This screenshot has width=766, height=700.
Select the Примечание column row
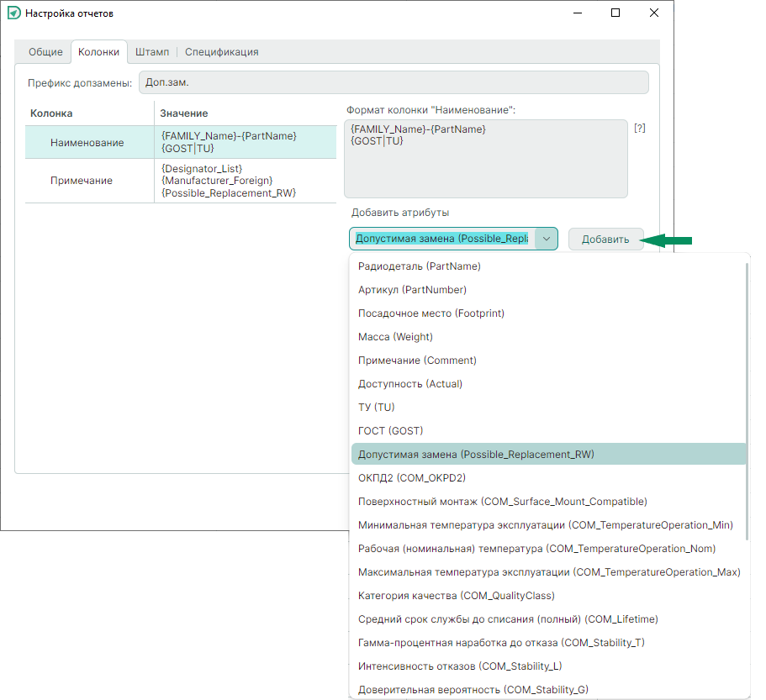click(x=81, y=181)
